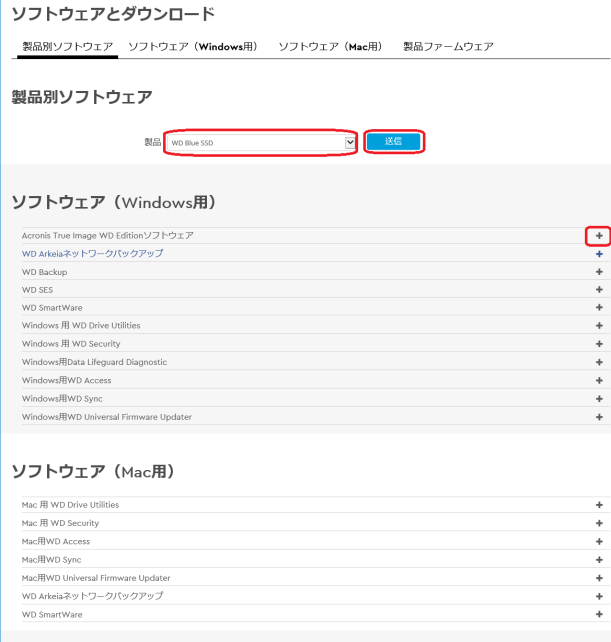Select the WD Backup entry

[x=44, y=272]
